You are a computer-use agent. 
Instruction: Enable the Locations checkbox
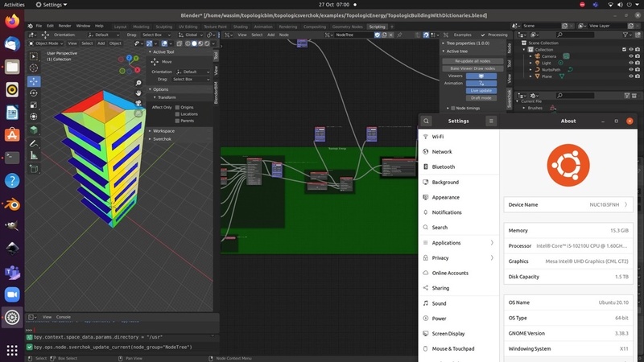(x=177, y=114)
